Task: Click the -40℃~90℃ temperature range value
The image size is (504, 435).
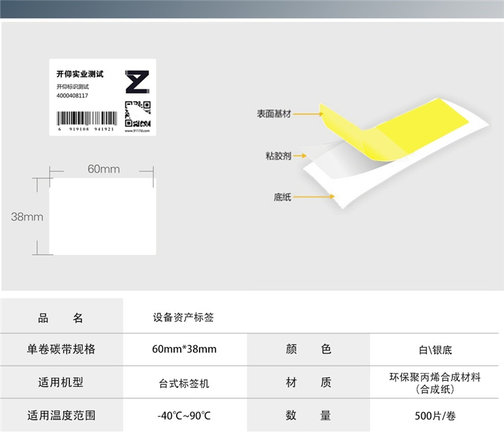Action: point(183,416)
